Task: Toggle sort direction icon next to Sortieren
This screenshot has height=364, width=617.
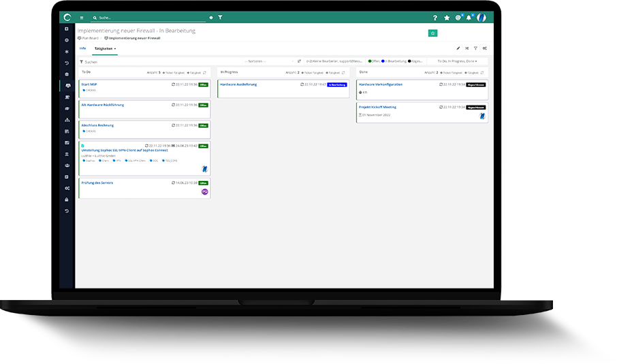Action: point(300,61)
